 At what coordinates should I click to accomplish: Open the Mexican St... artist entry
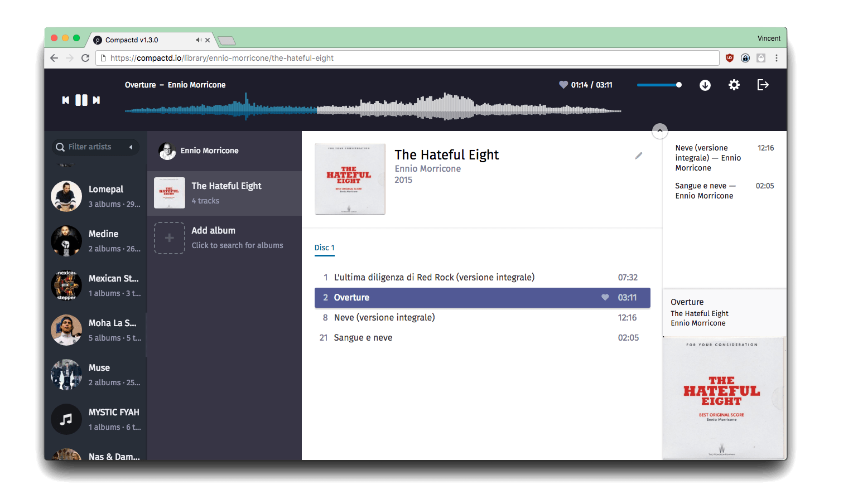[x=96, y=285]
